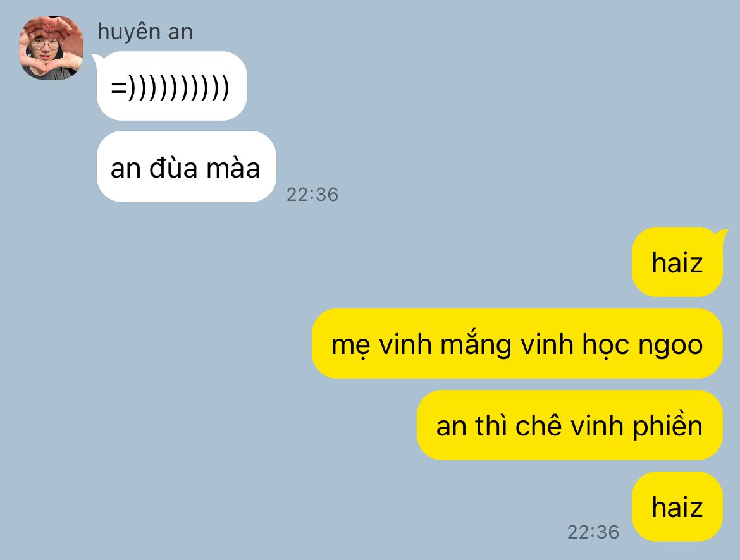This screenshot has width=740, height=560.
Task: Click the word 'phiền' in yellow message
Action: [667, 425]
